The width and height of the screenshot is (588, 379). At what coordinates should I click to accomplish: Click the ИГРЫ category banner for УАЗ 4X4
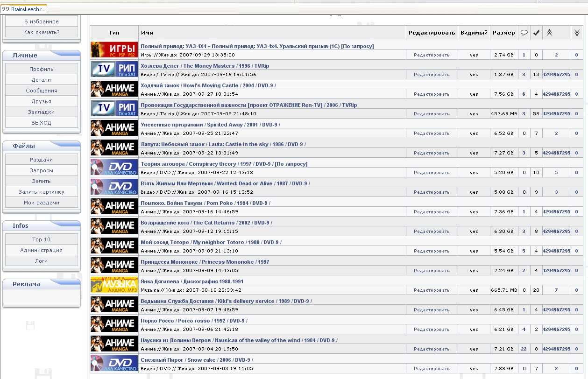114,50
